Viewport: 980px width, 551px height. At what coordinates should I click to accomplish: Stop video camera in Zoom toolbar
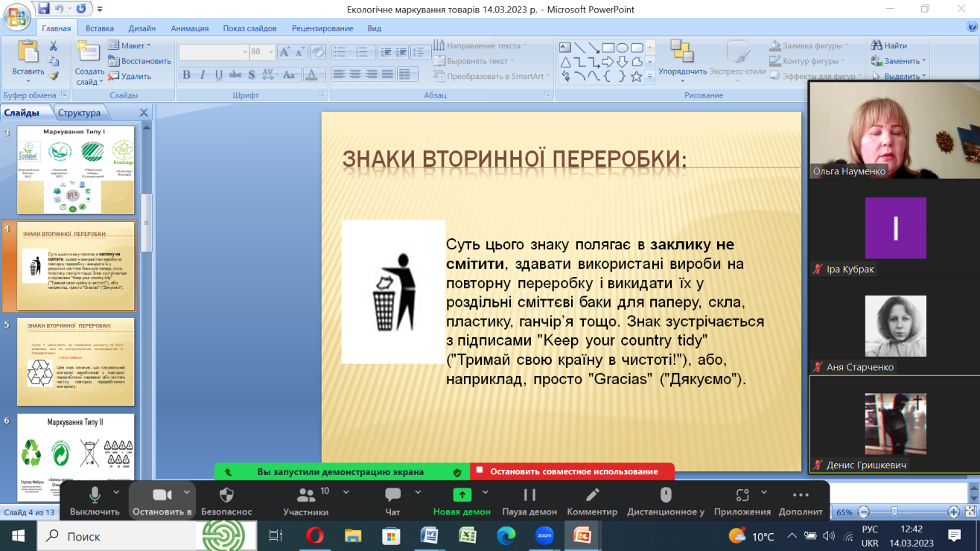tap(162, 500)
